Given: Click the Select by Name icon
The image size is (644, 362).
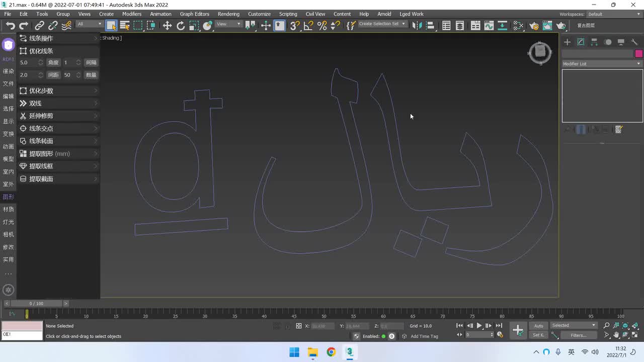Looking at the screenshot, I should point(125,26).
